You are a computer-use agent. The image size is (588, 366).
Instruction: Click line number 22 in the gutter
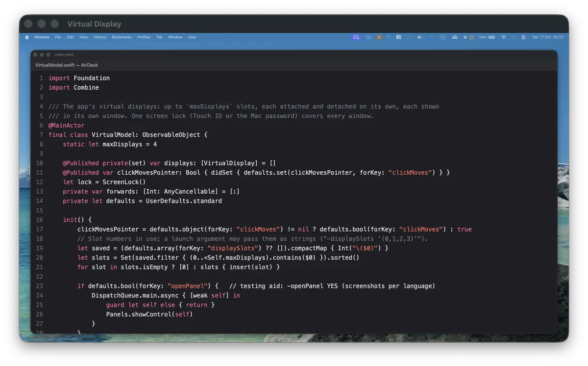40,276
